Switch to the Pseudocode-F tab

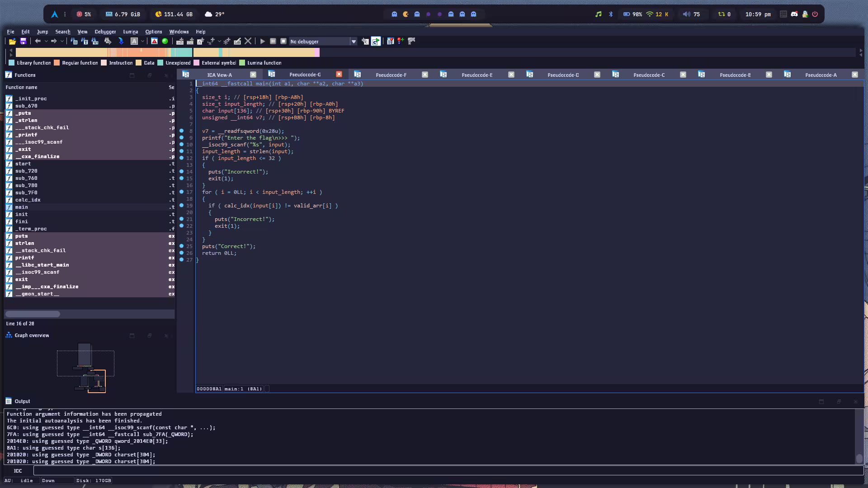[391, 75]
